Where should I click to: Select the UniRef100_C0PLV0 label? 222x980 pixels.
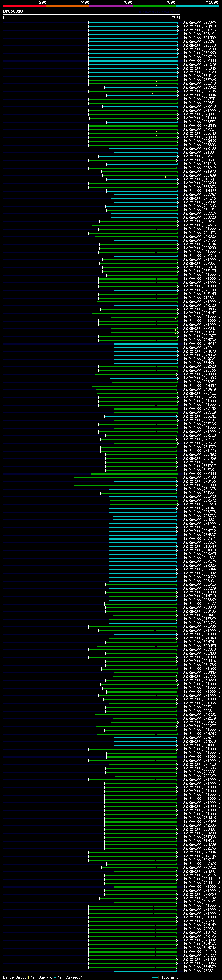click(199, 72)
